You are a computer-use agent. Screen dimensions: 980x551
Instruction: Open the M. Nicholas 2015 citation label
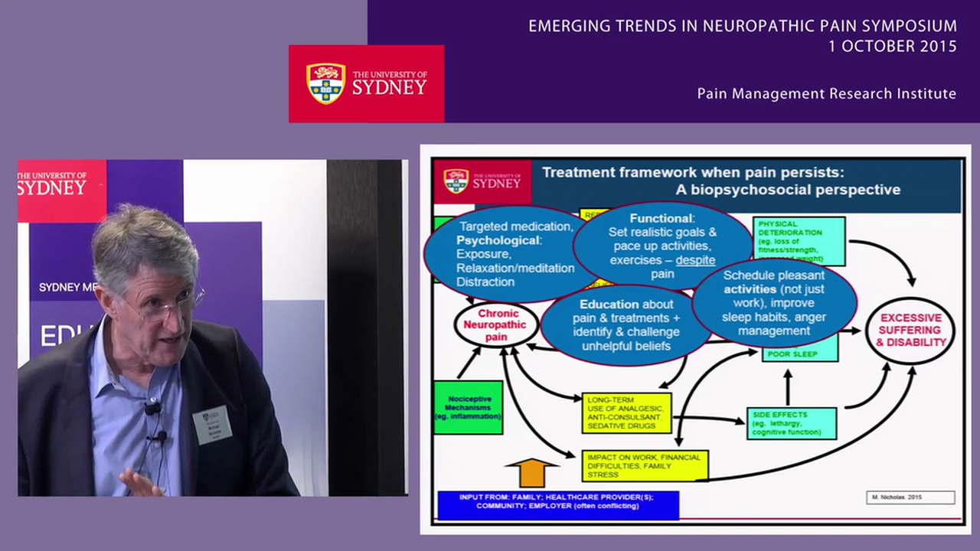(x=910, y=497)
